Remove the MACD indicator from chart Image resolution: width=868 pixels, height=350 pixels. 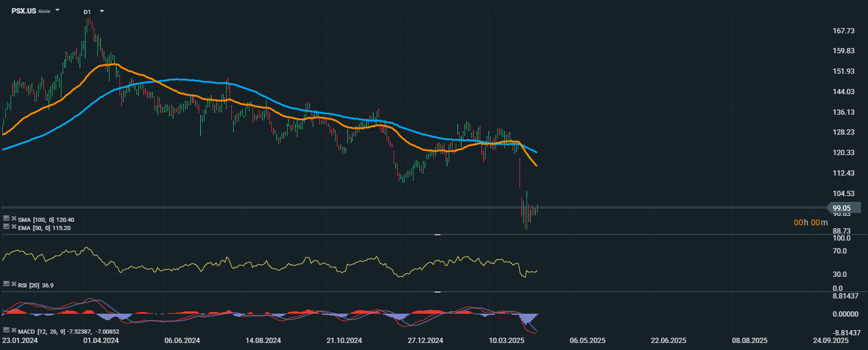(x=13, y=330)
